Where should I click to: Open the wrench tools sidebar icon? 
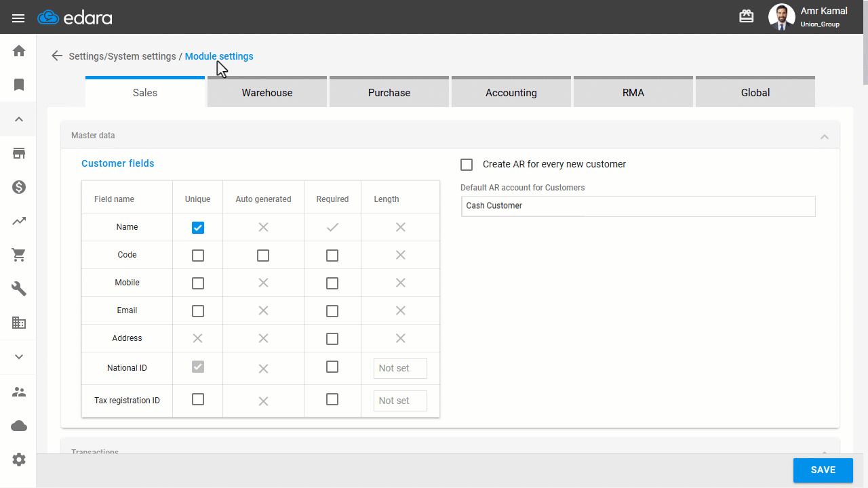(x=19, y=289)
